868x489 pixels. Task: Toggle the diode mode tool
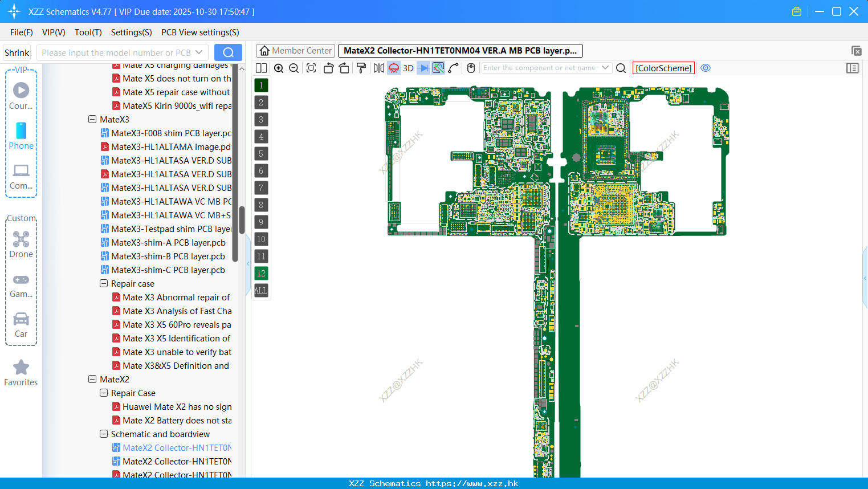(x=423, y=68)
